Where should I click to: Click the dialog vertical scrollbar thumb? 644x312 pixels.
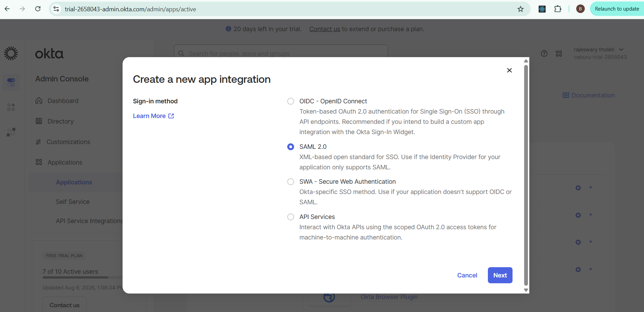point(526,175)
